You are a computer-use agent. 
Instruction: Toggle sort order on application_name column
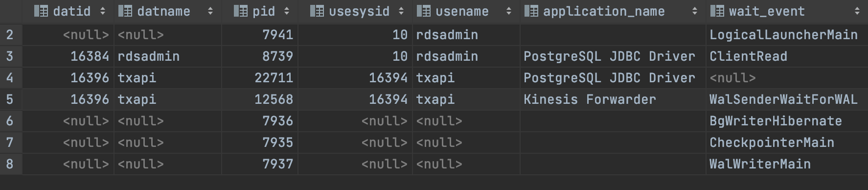pyautogui.click(x=694, y=11)
